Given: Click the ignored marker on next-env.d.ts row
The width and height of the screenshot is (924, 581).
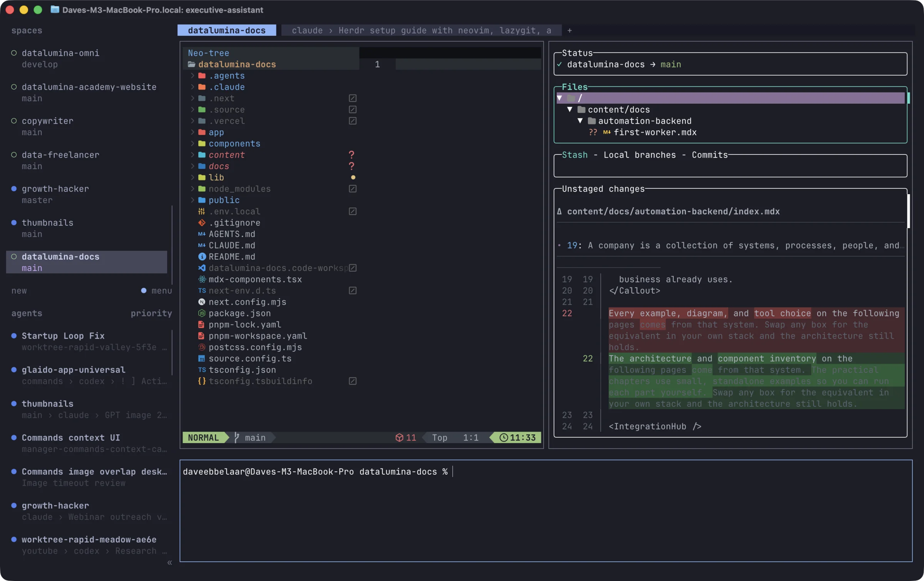Looking at the screenshot, I should [x=353, y=290].
